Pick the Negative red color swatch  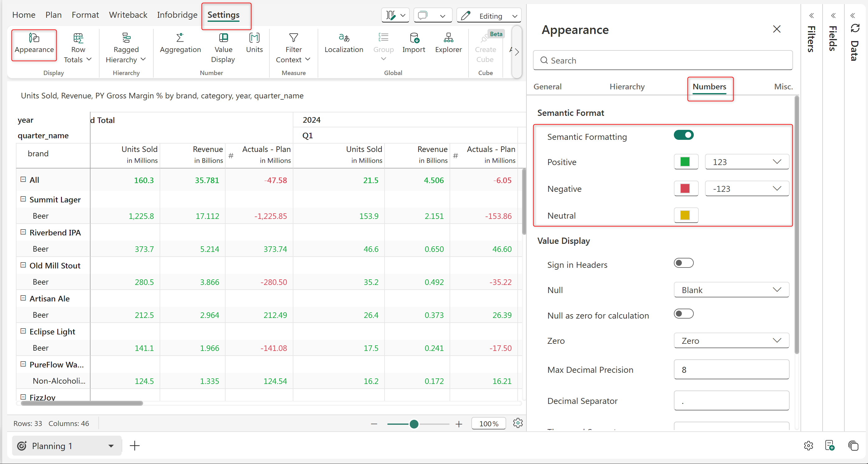tap(685, 189)
